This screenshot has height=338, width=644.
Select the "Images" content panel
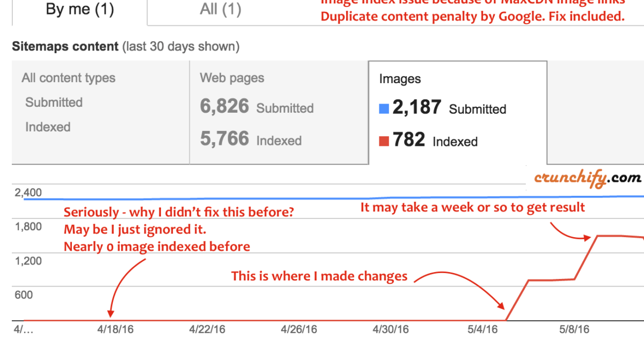[458, 113]
